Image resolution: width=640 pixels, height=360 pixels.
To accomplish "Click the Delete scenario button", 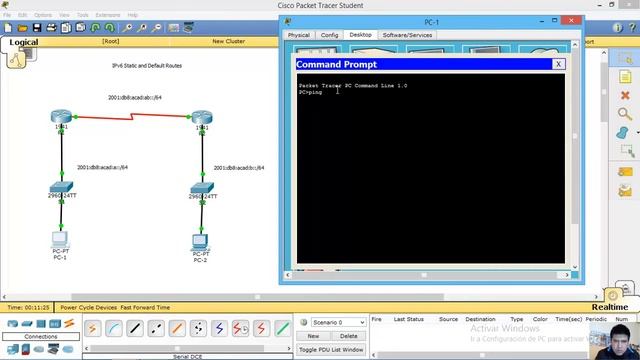I will [x=348, y=336].
